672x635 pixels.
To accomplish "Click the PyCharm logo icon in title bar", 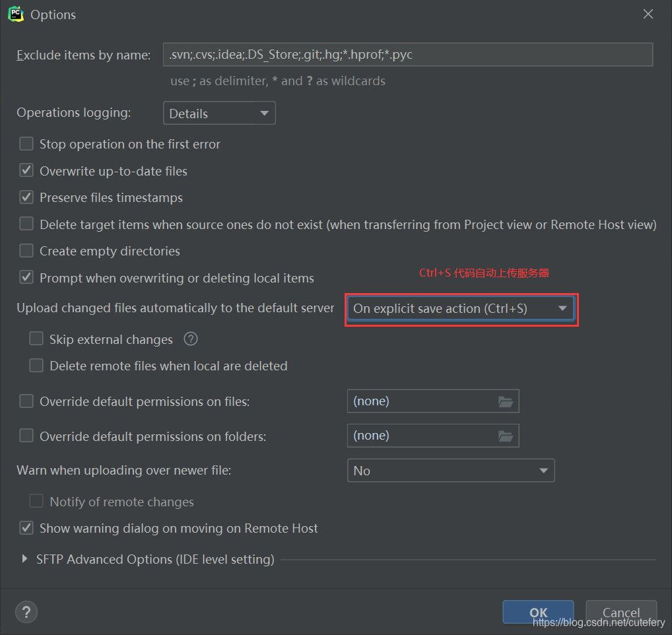I will [15, 14].
